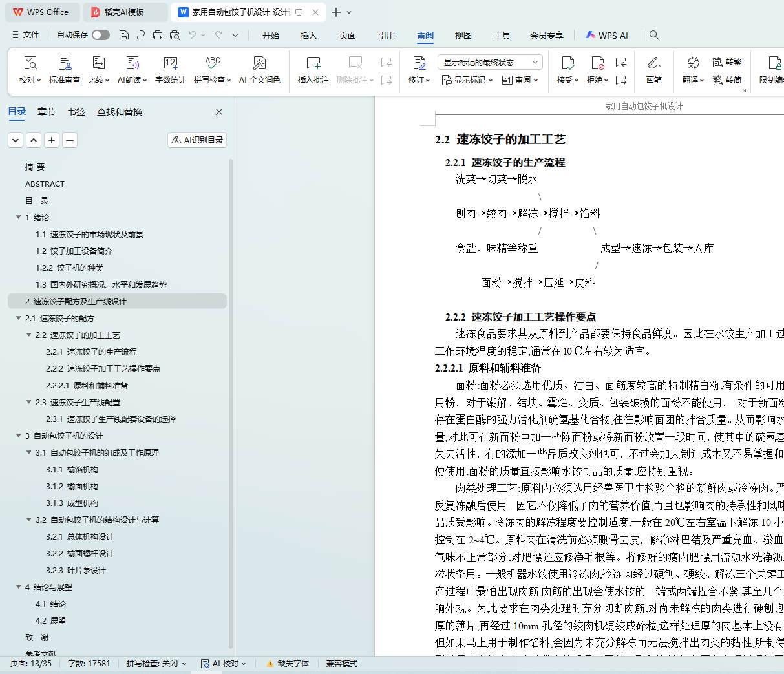Screen dimensions: 784x674
Task: Jump to '3.2.2 输面螺杆设计' in outline
Action: pyautogui.click(x=79, y=554)
